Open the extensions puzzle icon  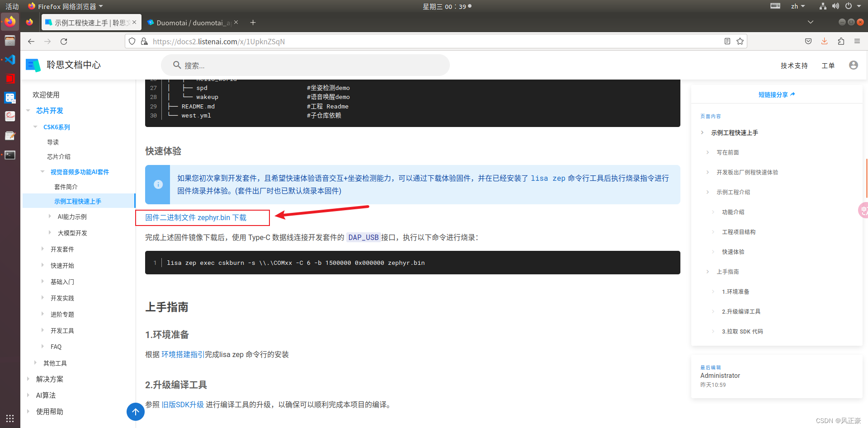coord(841,41)
